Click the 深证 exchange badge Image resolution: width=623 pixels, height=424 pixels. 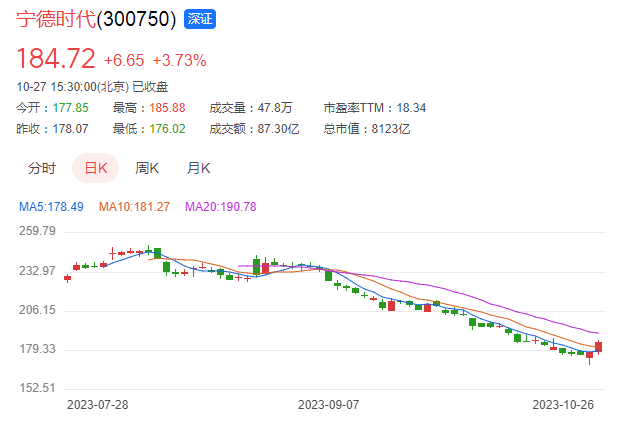coord(200,19)
